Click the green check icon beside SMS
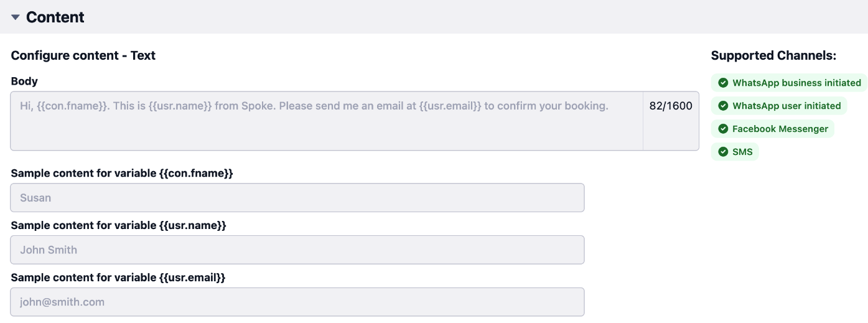Viewport: 868px width, 323px height. coord(723,152)
